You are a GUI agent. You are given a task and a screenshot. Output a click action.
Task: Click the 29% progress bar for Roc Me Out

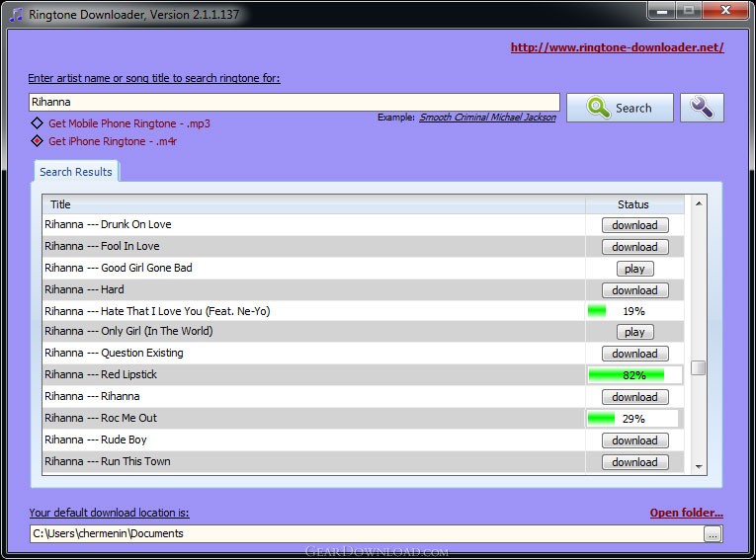[x=632, y=419]
